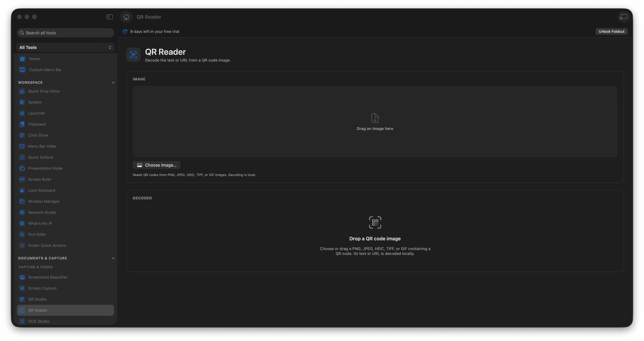The width and height of the screenshot is (644, 341).
Task: Open the picture-in-picture icon at top right
Action: click(x=623, y=17)
